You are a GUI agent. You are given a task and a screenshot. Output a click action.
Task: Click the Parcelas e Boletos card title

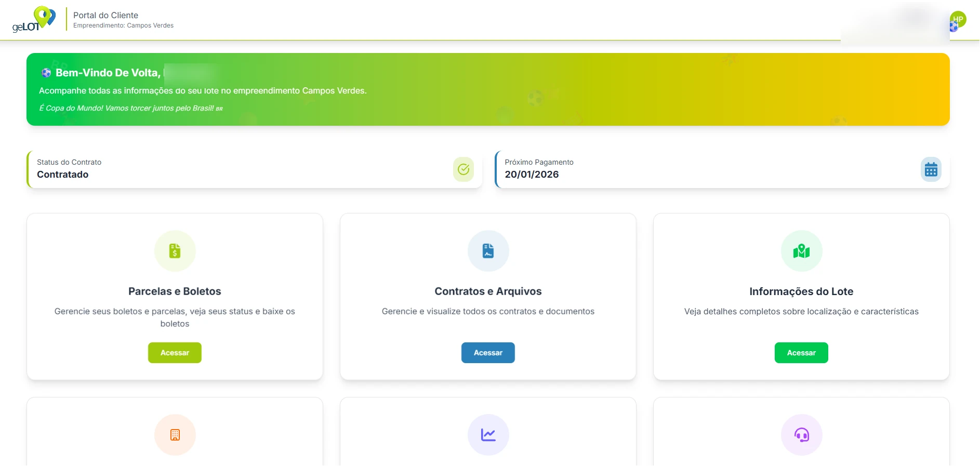(x=175, y=291)
